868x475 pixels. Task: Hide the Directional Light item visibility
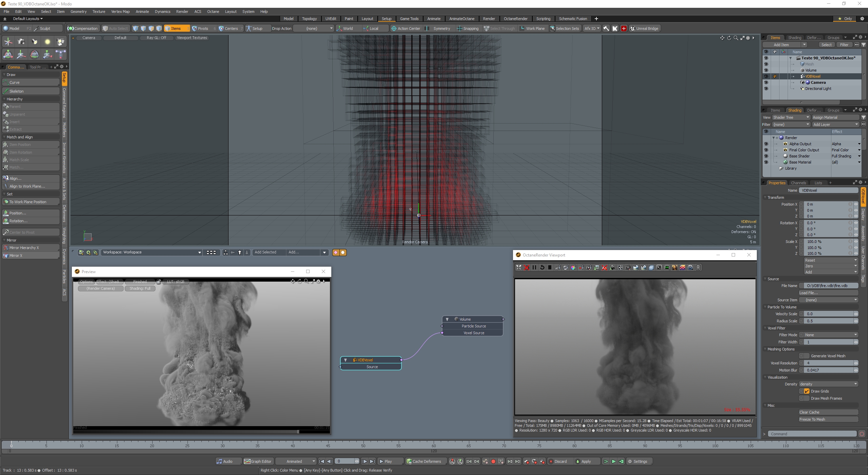tap(766, 89)
